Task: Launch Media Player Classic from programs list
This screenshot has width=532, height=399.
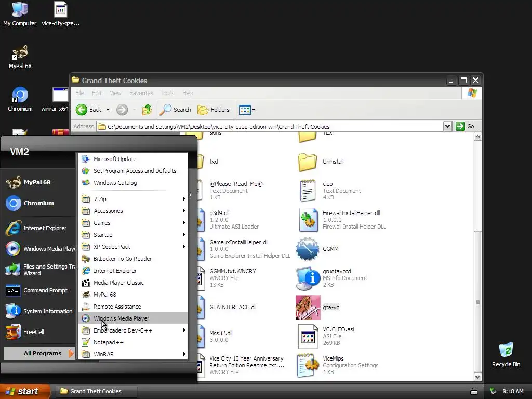Action: point(133,283)
